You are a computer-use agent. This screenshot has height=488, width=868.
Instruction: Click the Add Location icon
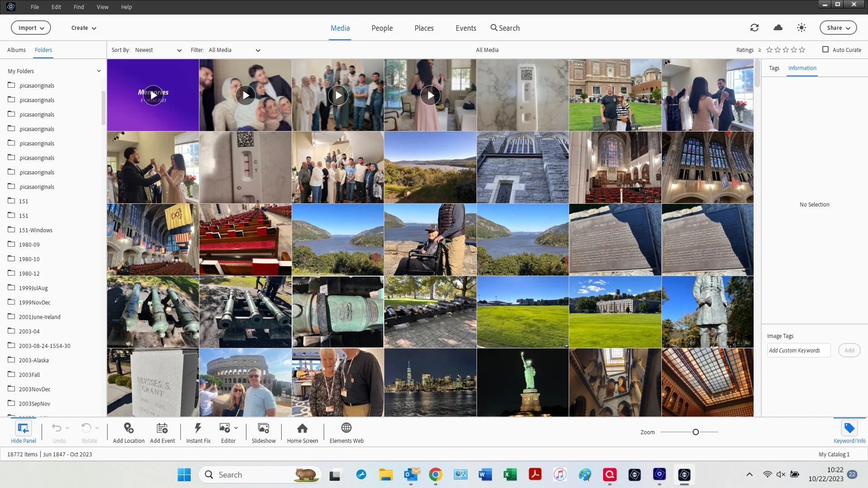128,428
